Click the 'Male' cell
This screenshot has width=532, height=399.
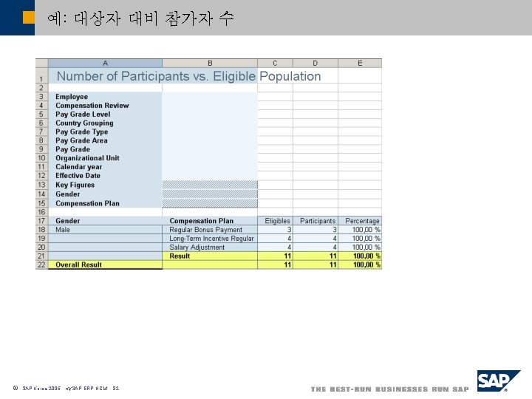pyautogui.click(x=105, y=230)
